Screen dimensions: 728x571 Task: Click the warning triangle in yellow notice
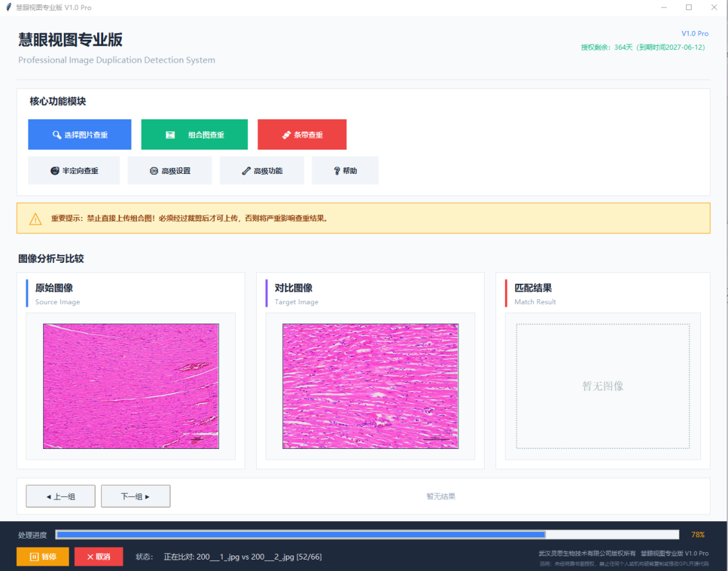[35, 218]
